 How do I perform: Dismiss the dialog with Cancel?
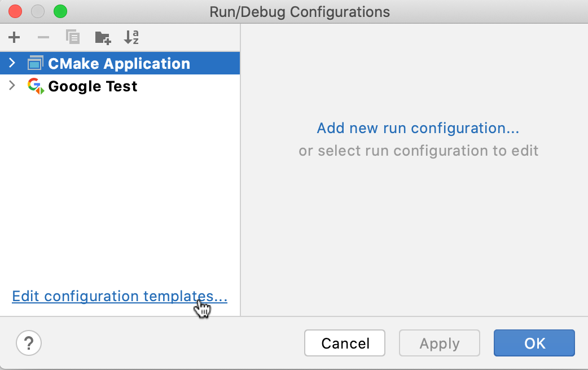click(344, 343)
